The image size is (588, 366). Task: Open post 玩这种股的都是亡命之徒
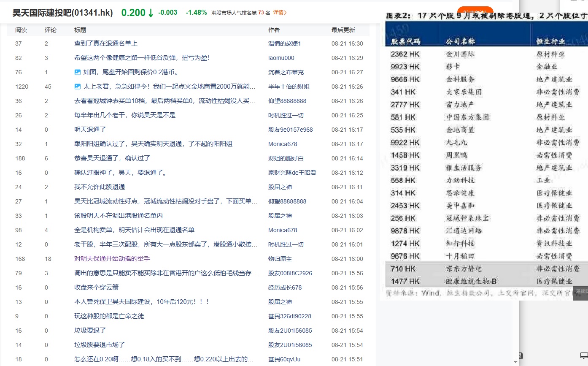[109, 316]
